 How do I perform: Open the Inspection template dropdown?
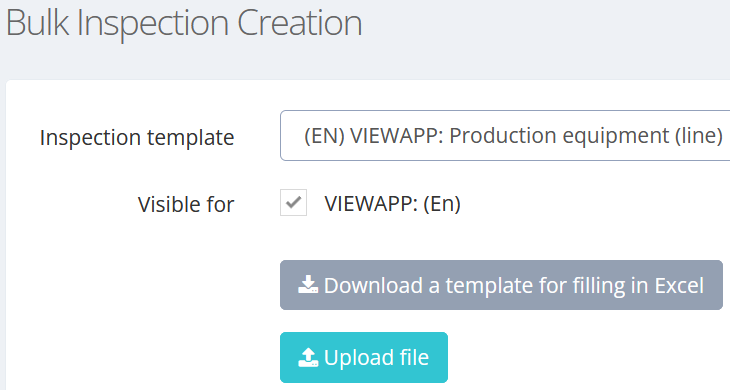[505, 135]
